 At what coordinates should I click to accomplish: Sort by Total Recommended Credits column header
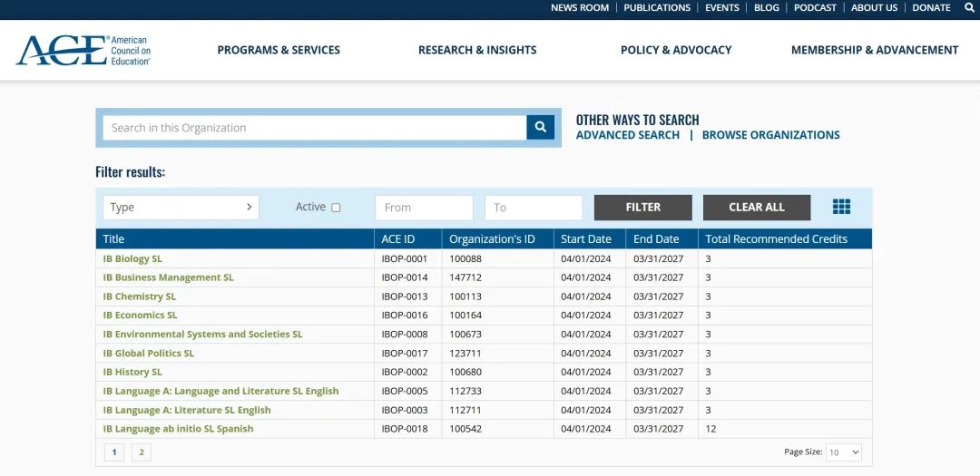776,238
